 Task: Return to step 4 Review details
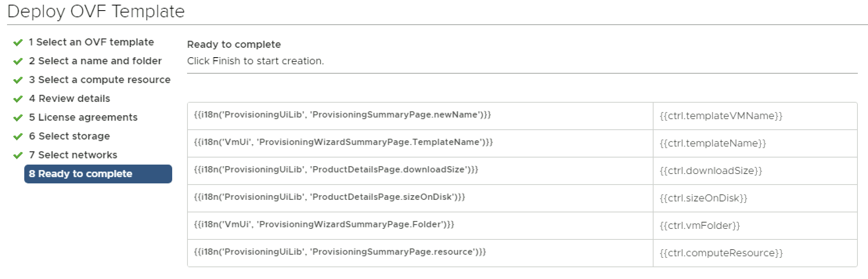[69, 98]
